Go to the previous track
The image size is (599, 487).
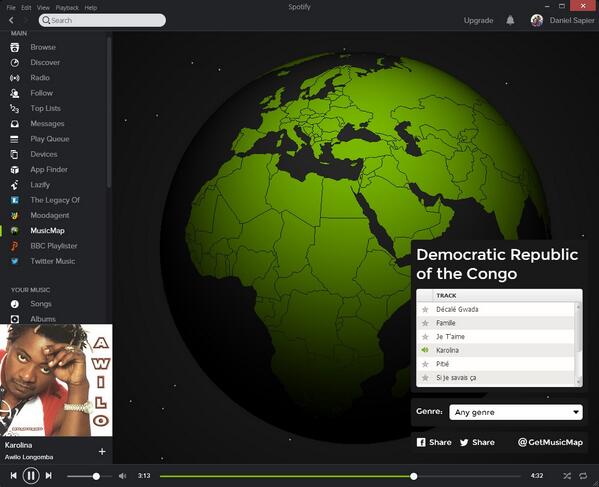[x=13, y=476]
